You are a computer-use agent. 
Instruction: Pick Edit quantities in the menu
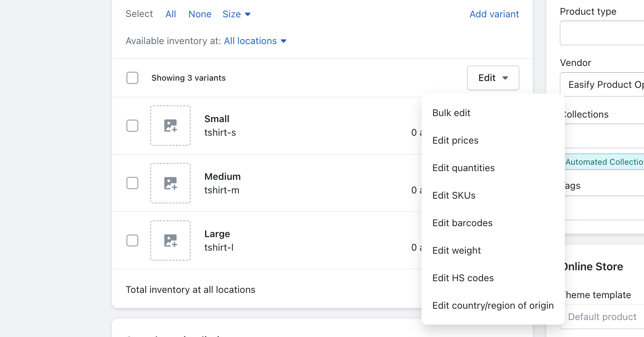pyautogui.click(x=463, y=168)
